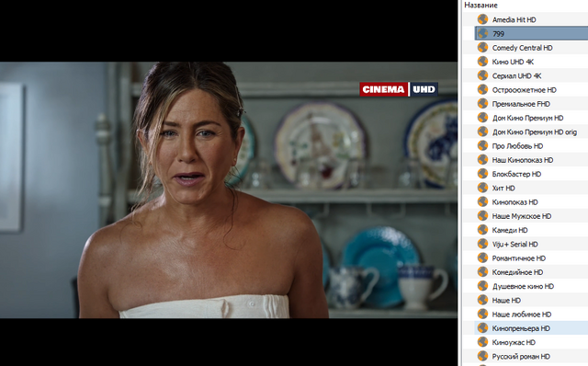Click the globe icon beside Наше HD

[x=482, y=300]
